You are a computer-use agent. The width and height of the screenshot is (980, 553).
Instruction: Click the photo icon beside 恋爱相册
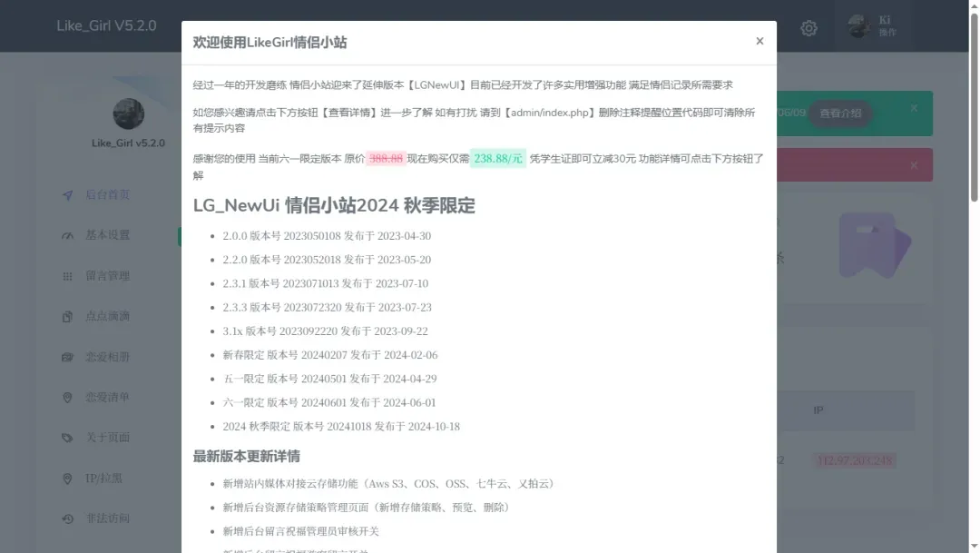(x=68, y=357)
